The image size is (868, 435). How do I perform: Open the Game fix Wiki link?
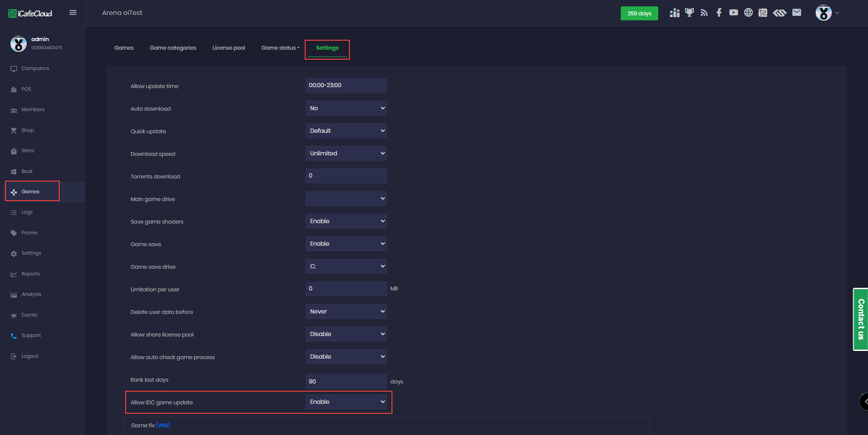pyautogui.click(x=163, y=426)
